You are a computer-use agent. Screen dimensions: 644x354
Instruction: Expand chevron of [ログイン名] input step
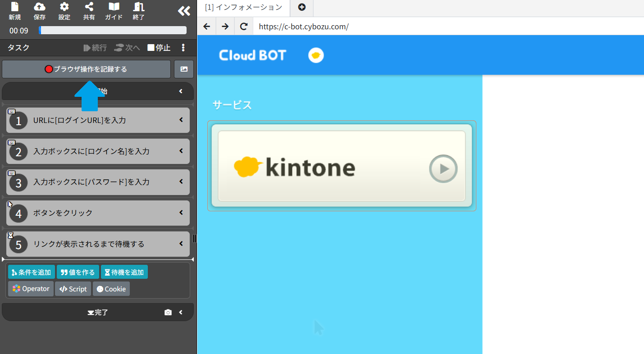(x=181, y=151)
